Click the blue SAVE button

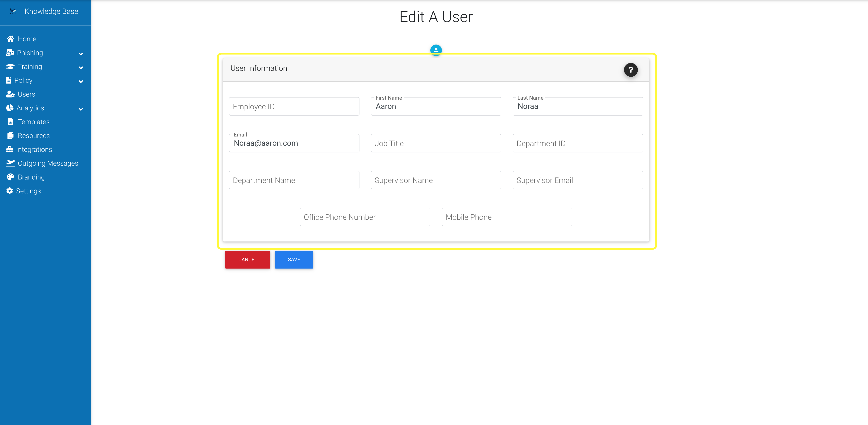pos(294,259)
